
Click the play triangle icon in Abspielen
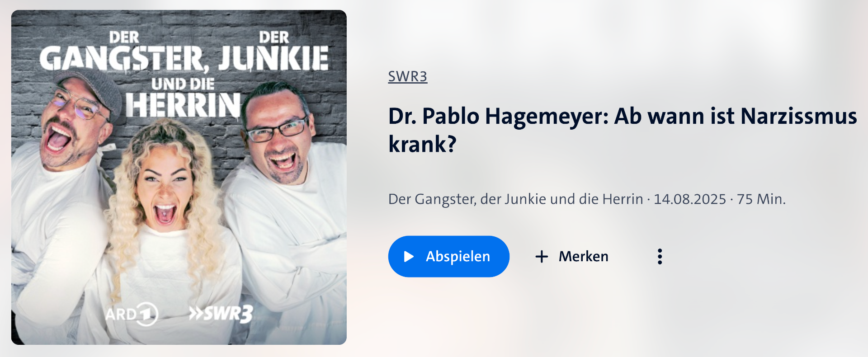(x=409, y=257)
